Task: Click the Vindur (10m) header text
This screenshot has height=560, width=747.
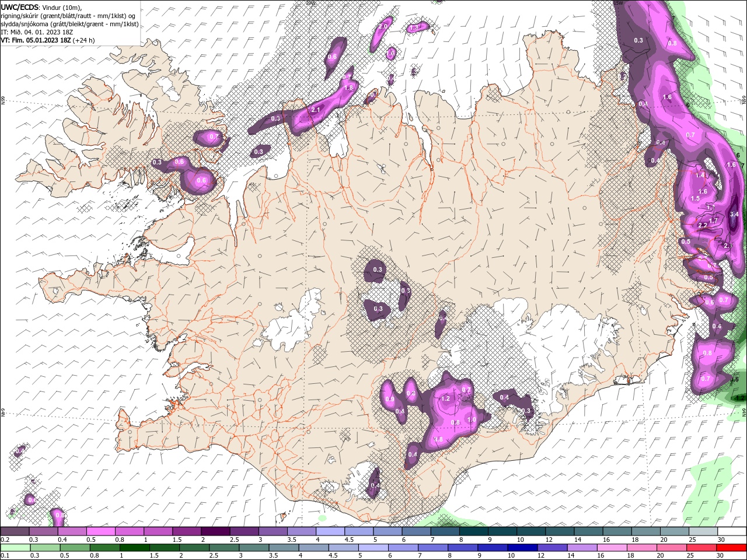Action: (62, 7)
